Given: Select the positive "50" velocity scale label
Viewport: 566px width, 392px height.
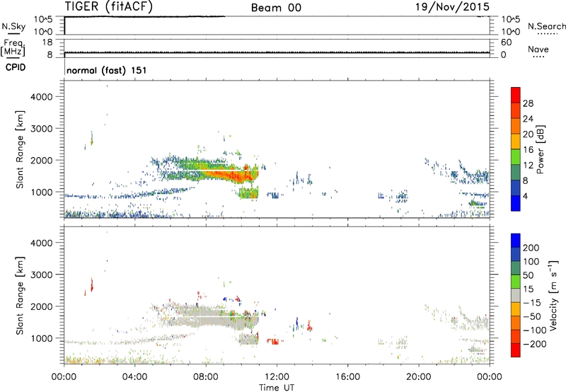Looking at the screenshot, I should [528, 275].
